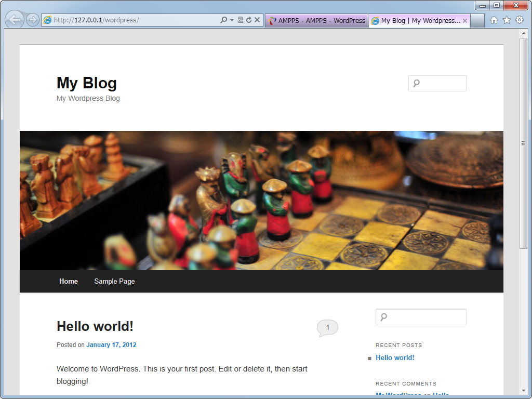The width and height of the screenshot is (532, 399).
Task: Click the sidebar search field
Action: [x=421, y=317]
